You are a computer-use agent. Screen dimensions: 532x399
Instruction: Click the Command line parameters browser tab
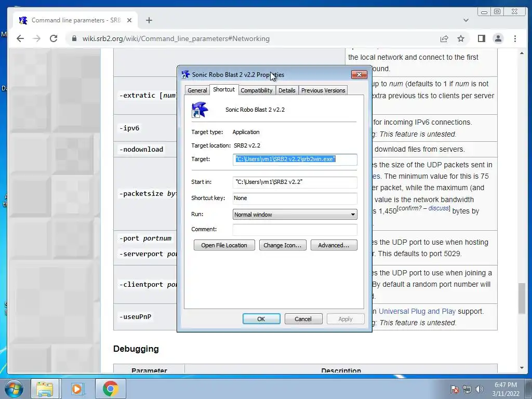click(x=75, y=20)
